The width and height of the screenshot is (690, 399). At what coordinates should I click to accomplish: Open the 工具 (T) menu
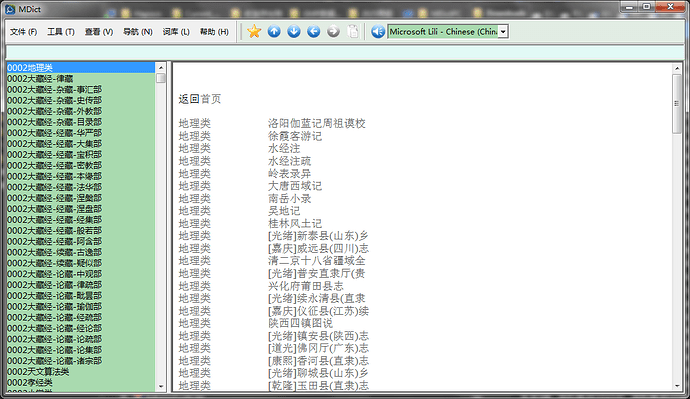61,32
